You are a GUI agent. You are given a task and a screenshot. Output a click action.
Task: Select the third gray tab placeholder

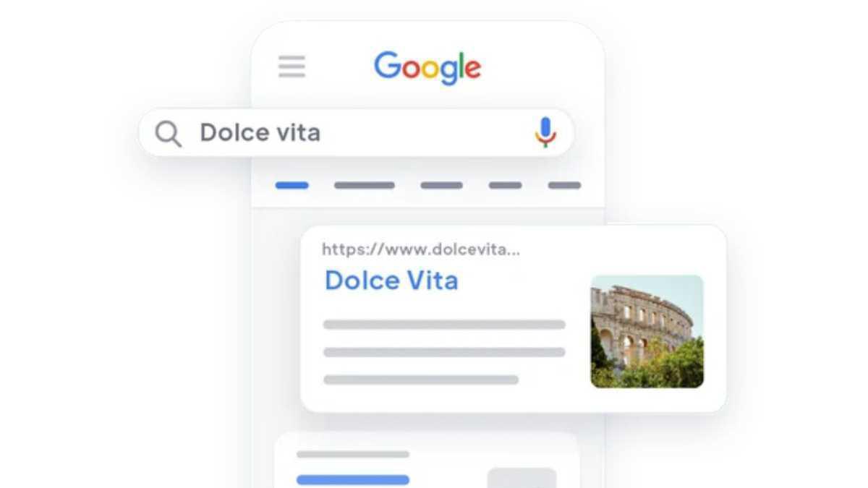click(441, 186)
